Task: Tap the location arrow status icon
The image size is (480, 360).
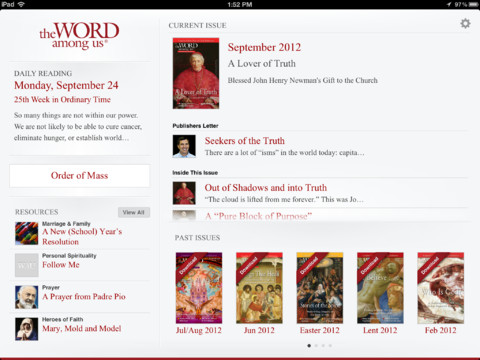Action: (449, 4)
